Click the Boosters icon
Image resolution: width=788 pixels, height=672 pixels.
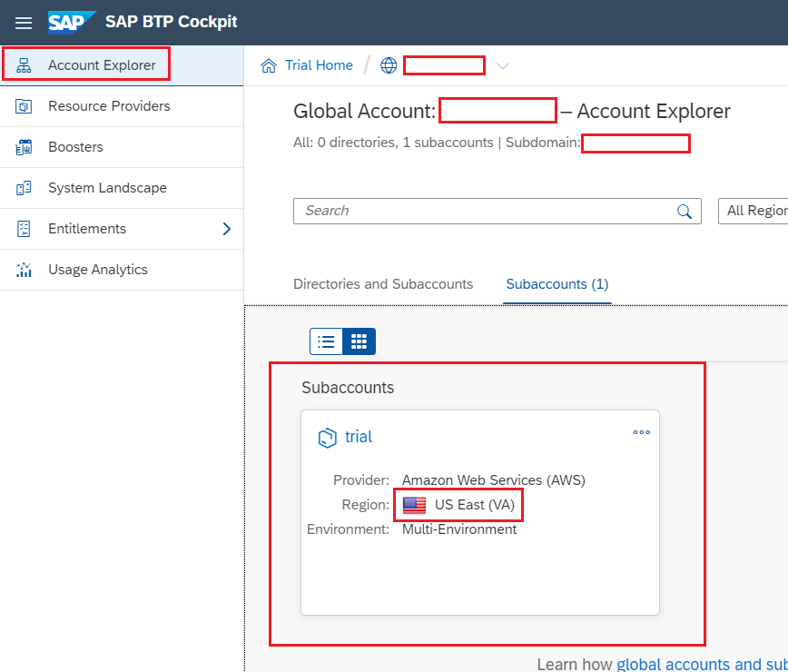pyautogui.click(x=24, y=147)
